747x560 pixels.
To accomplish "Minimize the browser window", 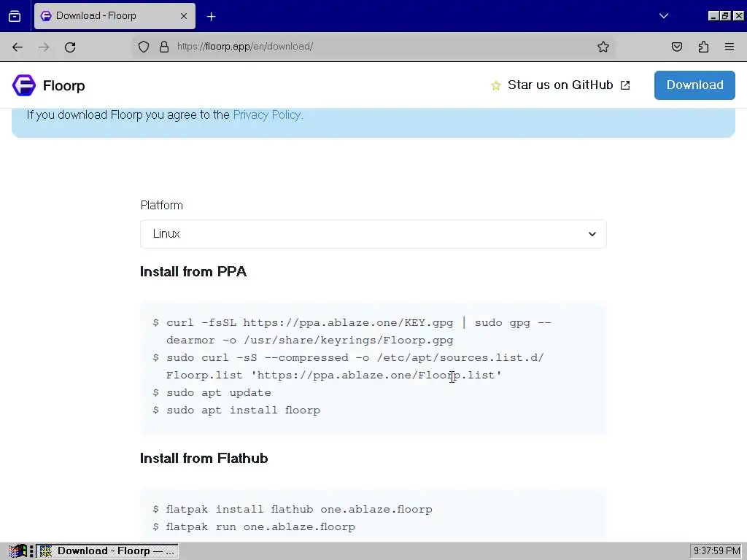I will pos(713,16).
